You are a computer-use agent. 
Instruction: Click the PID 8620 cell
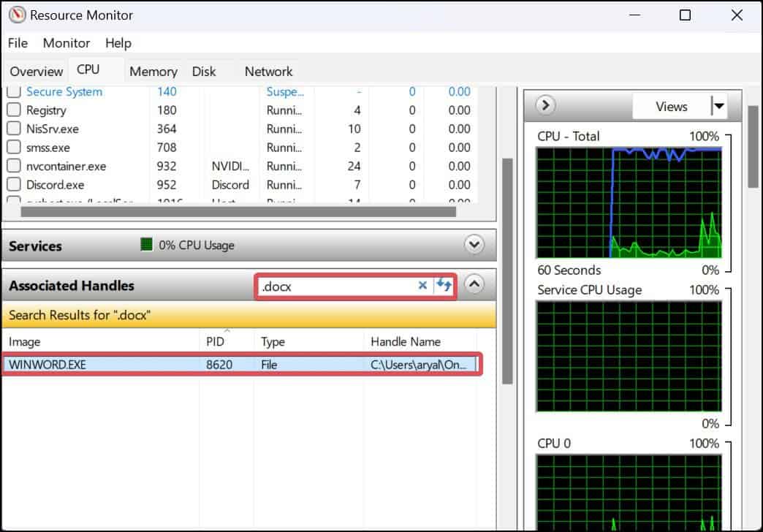[219, 365]
